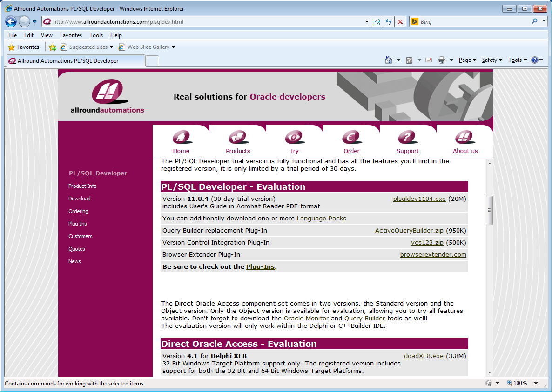Expand the address bar autocomplete dropdown

pos(367,22)
